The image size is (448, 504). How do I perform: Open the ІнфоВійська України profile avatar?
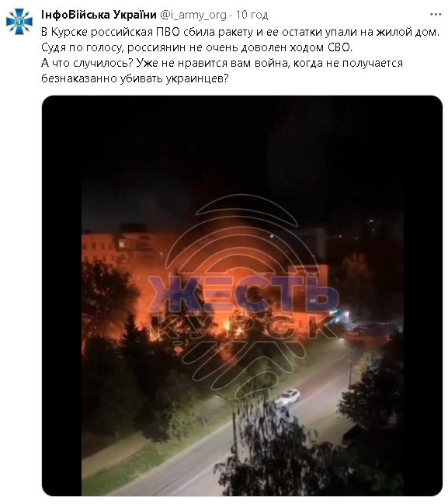tap(19, 22)
